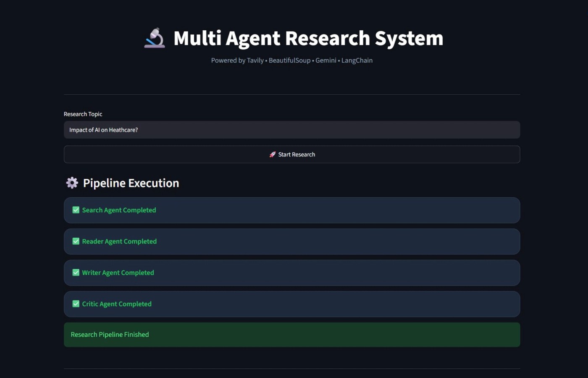Click the Research Pipeline Finished banner
The image size is (588, 378).
[292, 335]
